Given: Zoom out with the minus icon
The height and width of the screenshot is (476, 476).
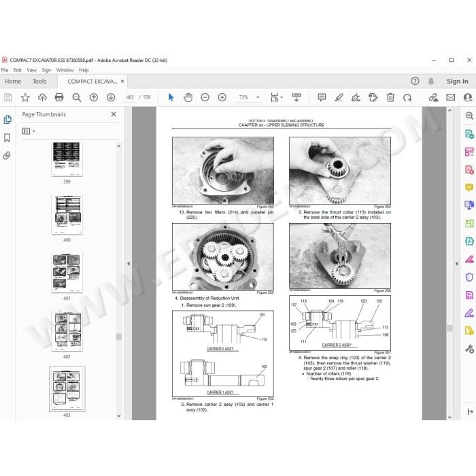Looking at the screenshot, I should point(205,97).
